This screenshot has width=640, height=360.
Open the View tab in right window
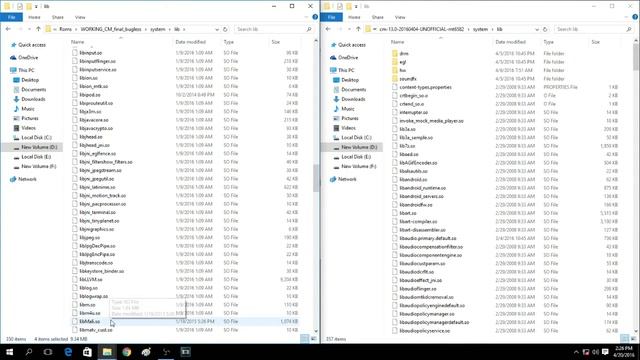coord(400,17)
